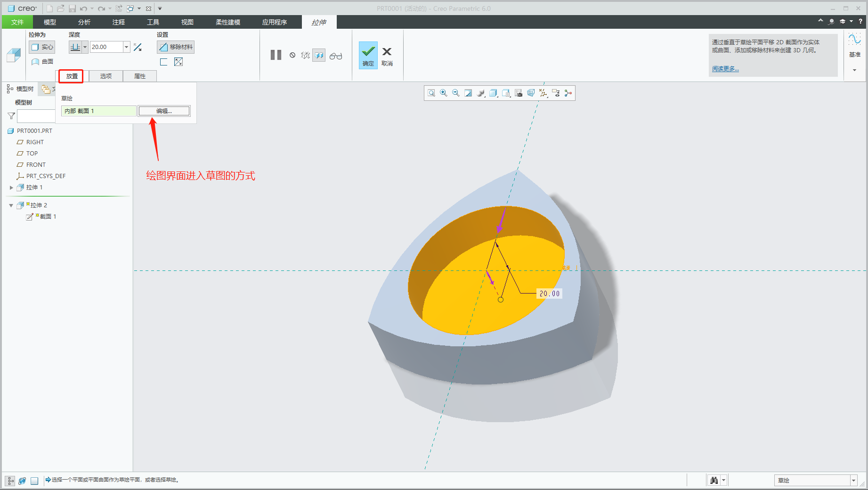Open the 阅读更多... help link
This screenshot has height=490, width=868.
(725, 69)
